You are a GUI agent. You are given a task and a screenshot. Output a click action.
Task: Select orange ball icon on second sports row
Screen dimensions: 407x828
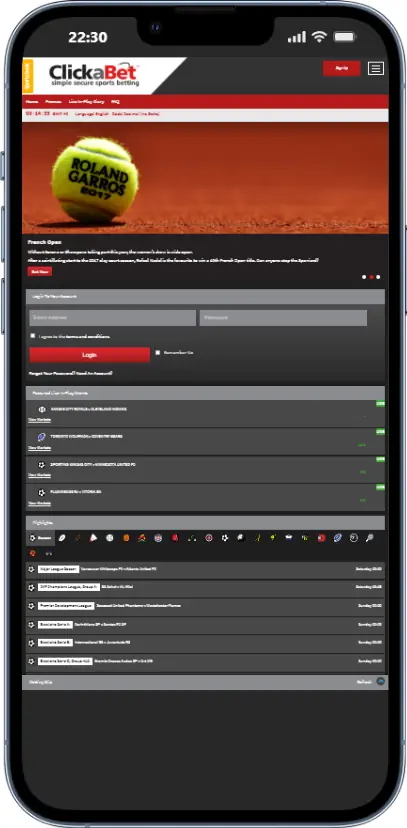pos(32,553)
